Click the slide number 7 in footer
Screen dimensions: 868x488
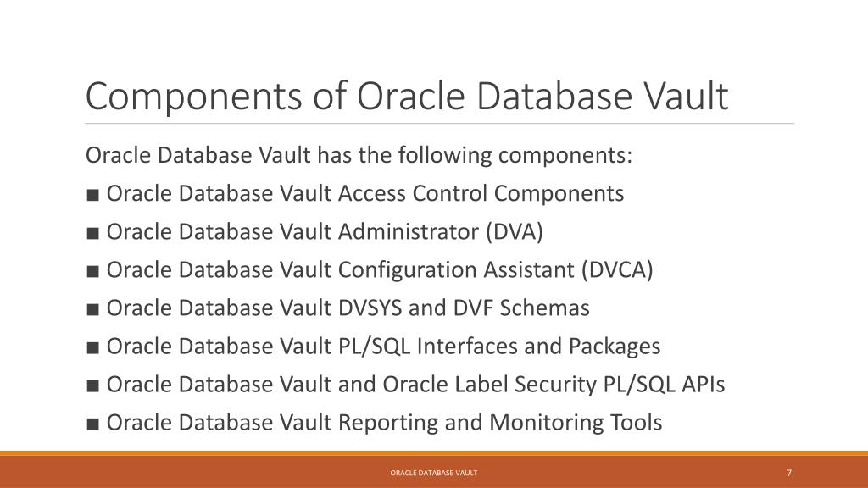coord(789,473)
